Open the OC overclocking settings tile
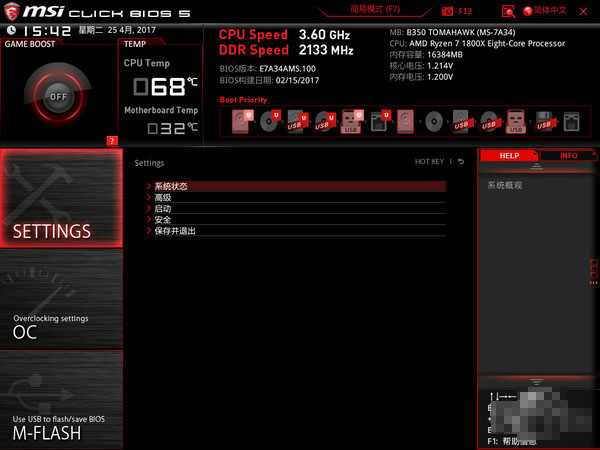Image resolution: width=600 pixels, height=450 pixels. click(x=61, y=299)
